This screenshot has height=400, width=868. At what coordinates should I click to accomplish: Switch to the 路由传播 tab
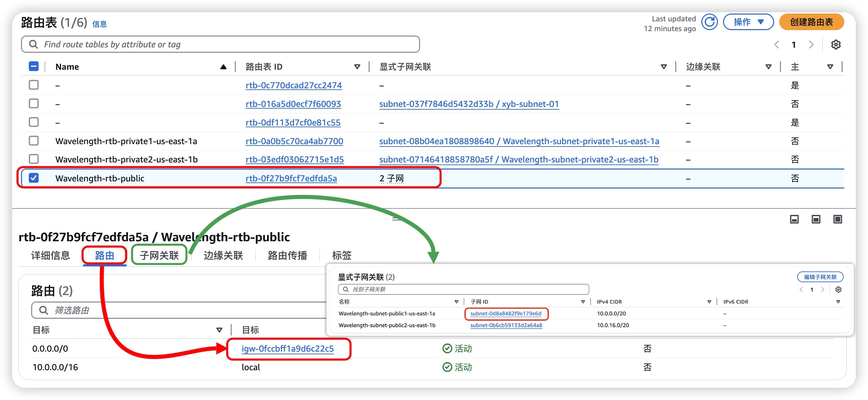tap(287, 255)
